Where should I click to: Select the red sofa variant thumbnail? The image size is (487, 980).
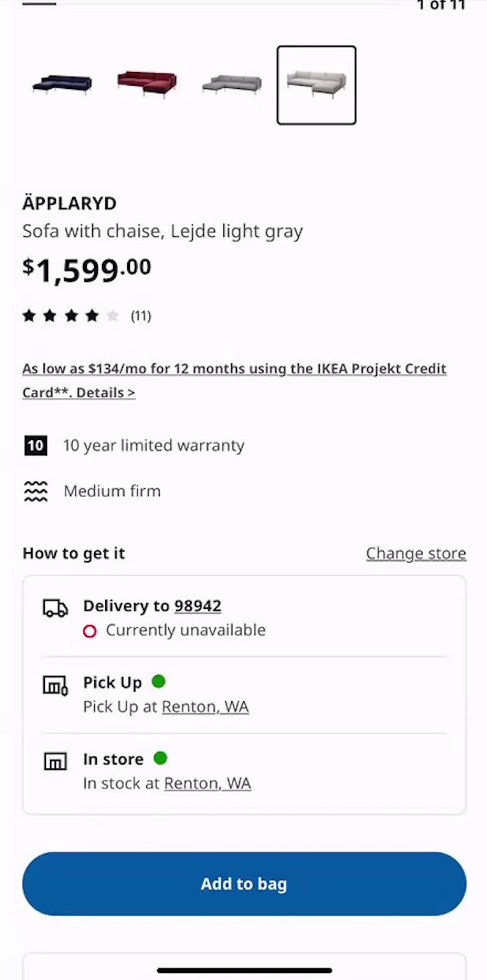[x=147, y=84]
